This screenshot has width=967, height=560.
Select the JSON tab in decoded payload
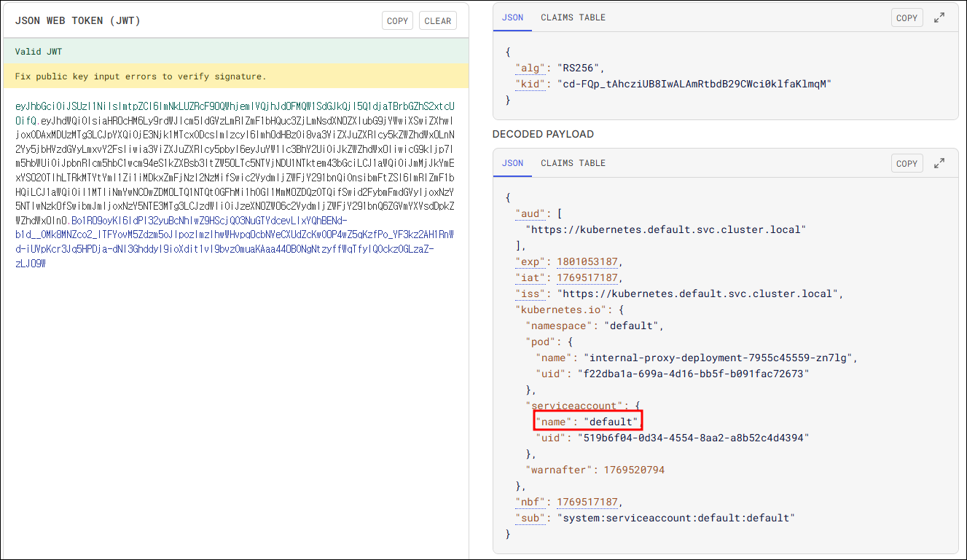tap(512, 163)
